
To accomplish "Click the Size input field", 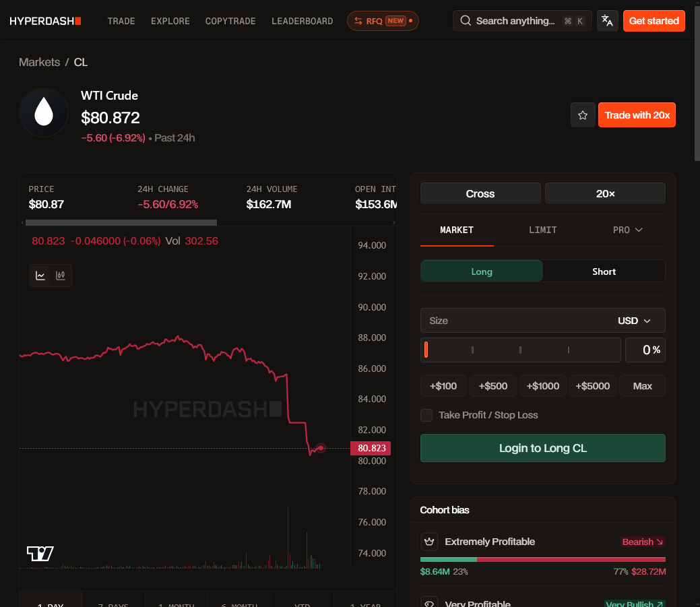I will pos(518,321).
